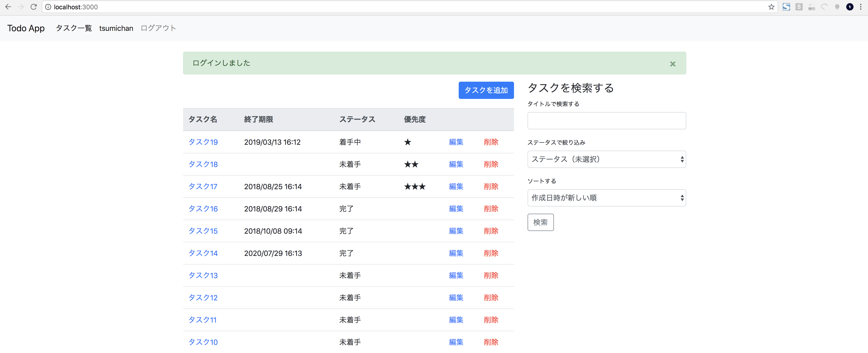The image size is (868, 353).
Task: Open タスク17 link
Action: tap(203, 186)
